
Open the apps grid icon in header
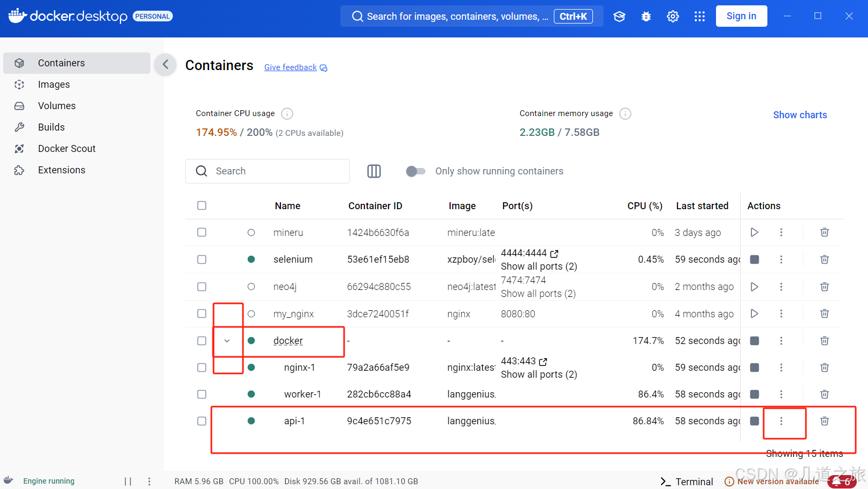tap(699, 17)
